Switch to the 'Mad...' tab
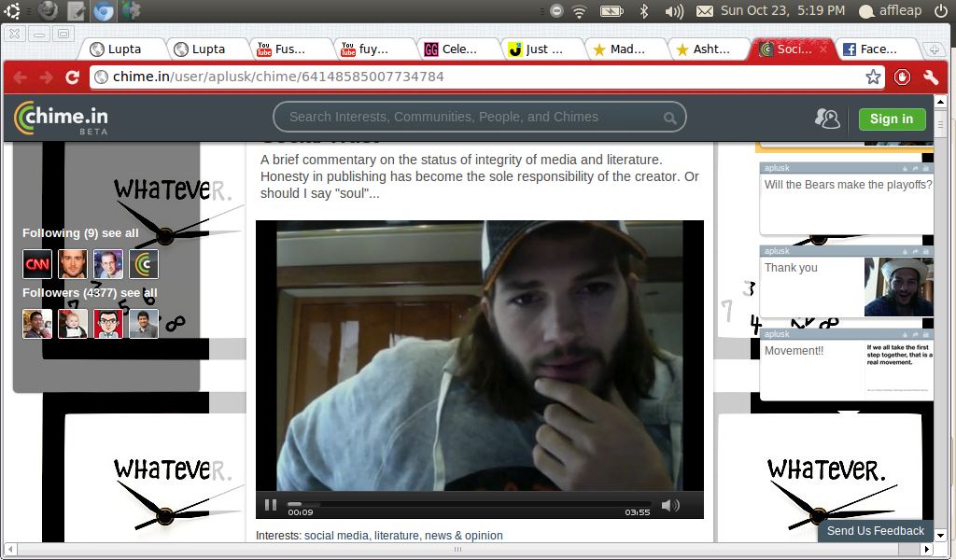This screenshot has height=560, width=956. (x=626, y=49)
